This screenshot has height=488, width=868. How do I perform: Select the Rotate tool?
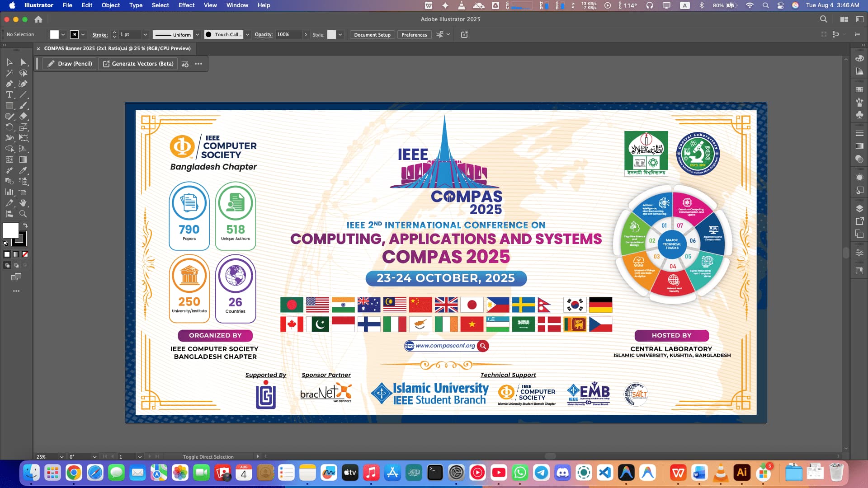9,127
